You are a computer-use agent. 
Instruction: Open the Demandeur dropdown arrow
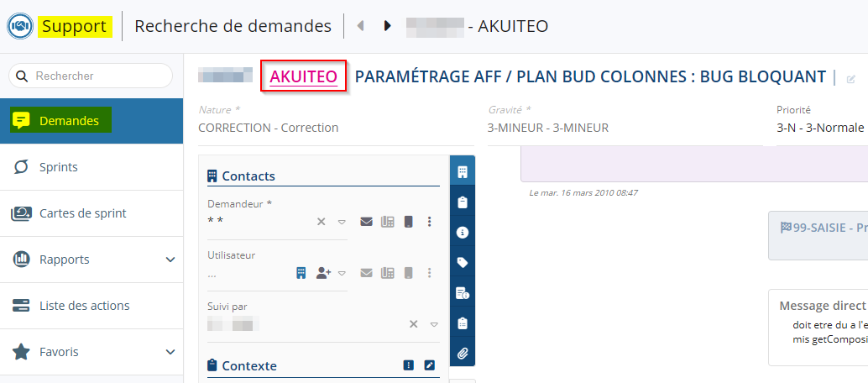(x=342, y=222)
